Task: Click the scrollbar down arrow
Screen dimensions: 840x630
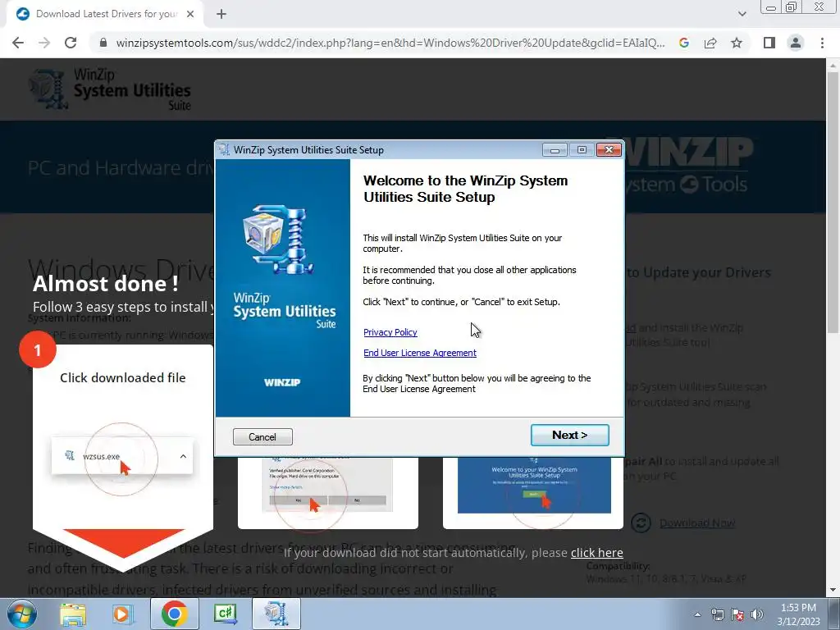Action: (x=833, y=591)
